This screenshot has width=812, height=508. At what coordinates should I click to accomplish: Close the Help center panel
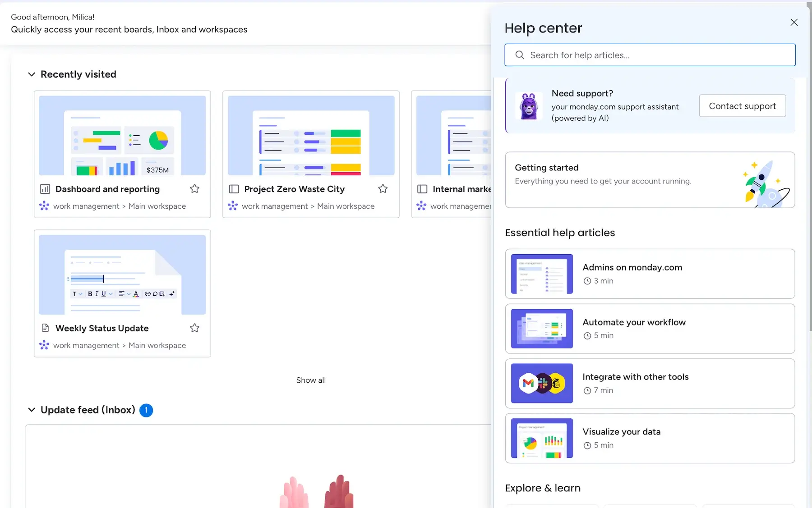click(794, 23)
